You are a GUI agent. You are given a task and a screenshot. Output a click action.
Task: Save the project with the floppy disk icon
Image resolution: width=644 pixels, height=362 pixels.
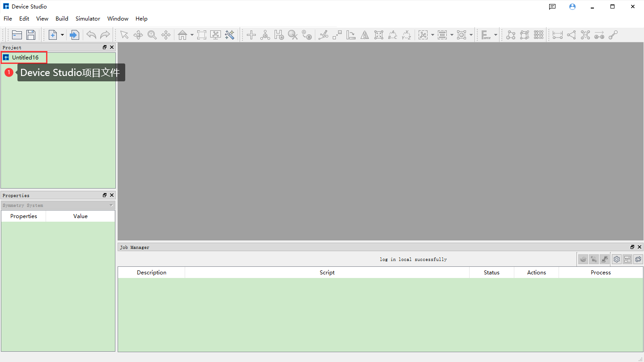click(x=31, y=35)
